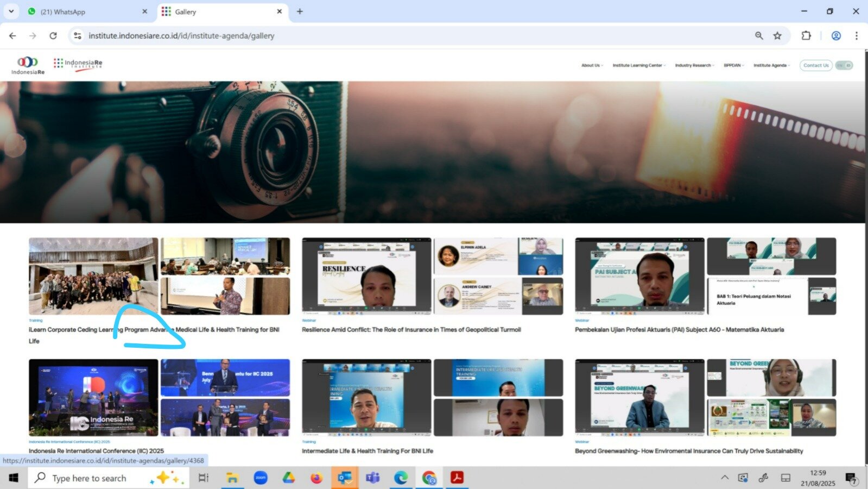
Task: Open the browser Extensions puzzle icon
Action: click(x=806, y=36)
